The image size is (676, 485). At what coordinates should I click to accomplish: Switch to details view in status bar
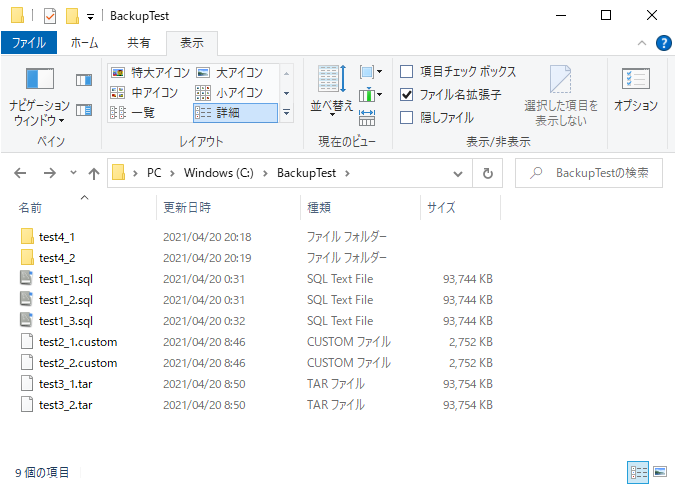pyautogui.click(x=638, y=472)
